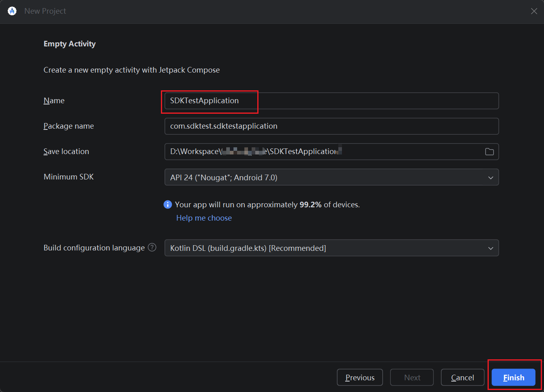Click the Save location label

pyautogui.click(x=66, y=152)
